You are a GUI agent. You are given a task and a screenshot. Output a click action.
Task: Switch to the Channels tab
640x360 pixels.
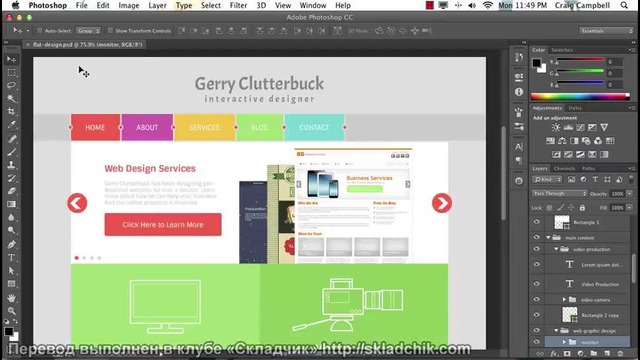pyautogui.click(x=564, y=168)
